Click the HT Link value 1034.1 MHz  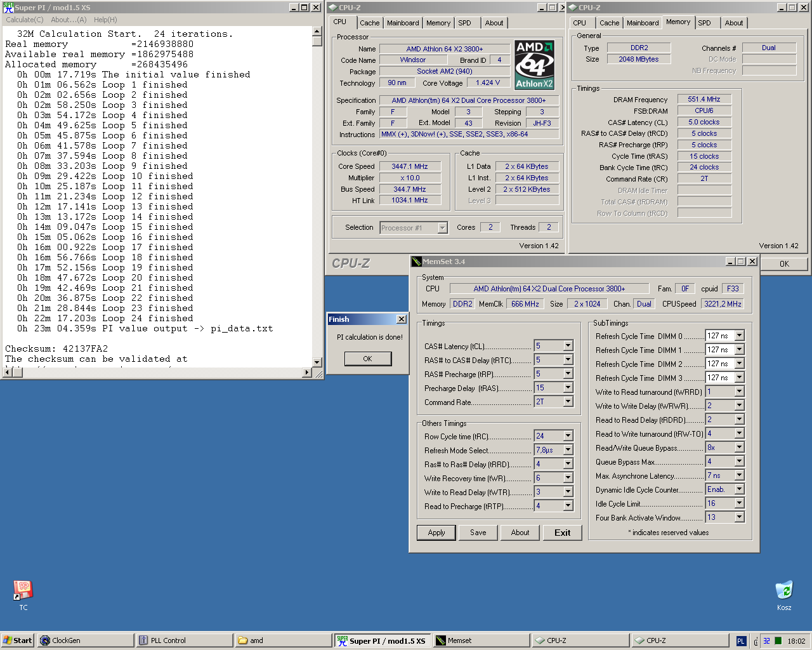click(410, 200)
